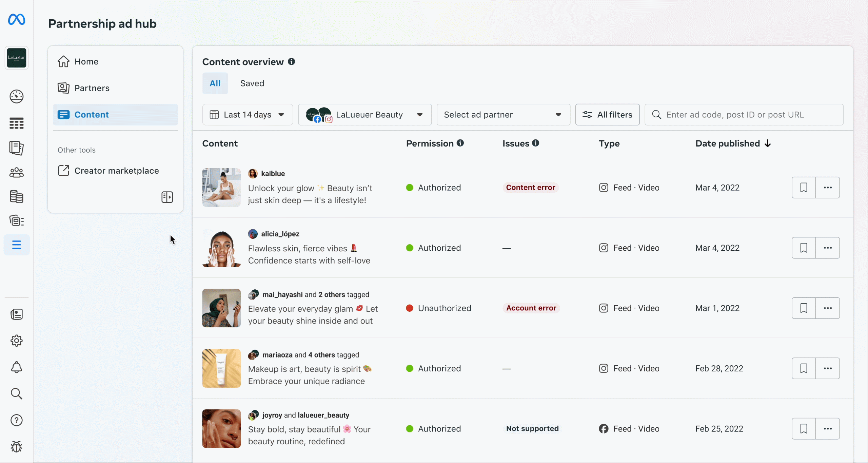Open kaiblue post thumbnail

(221, 188)
